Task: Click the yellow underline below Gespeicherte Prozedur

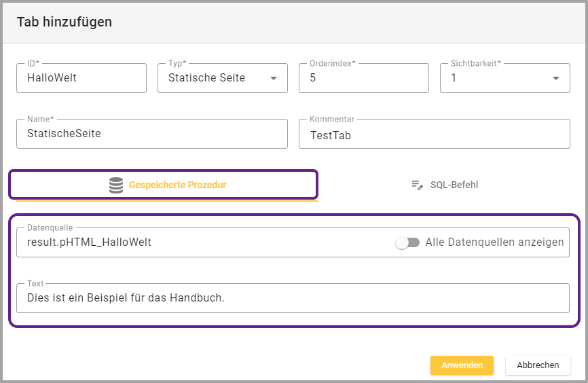Action: click(x=166, y=200)
